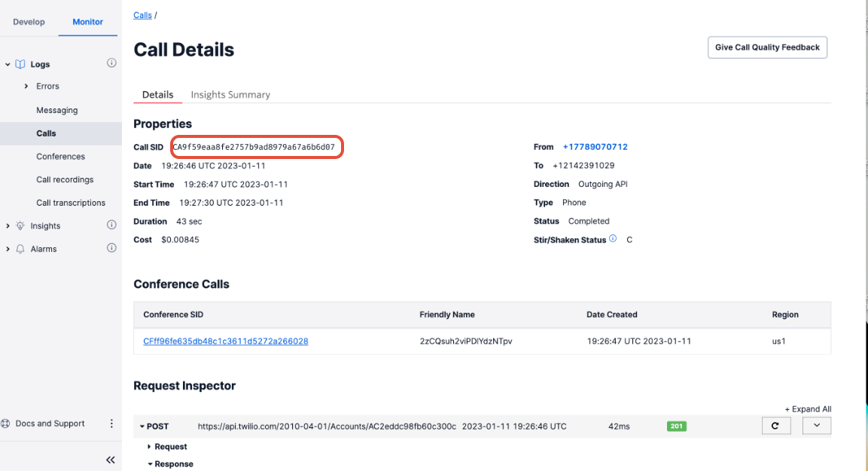Open conference CFff96fe635db48c1c3611d5272a266028
This screenshot has width=868, height=471.
tap(225, 341)
